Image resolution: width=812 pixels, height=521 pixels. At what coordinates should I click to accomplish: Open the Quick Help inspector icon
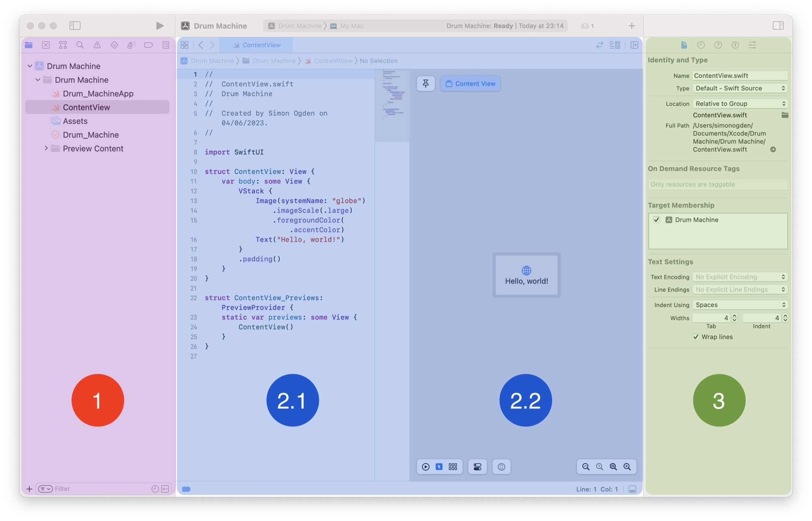coord(718,45)
